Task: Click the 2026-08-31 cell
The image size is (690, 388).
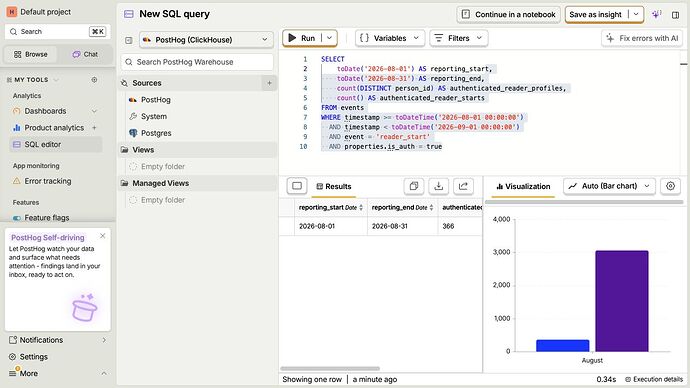Action: point(402,226)
